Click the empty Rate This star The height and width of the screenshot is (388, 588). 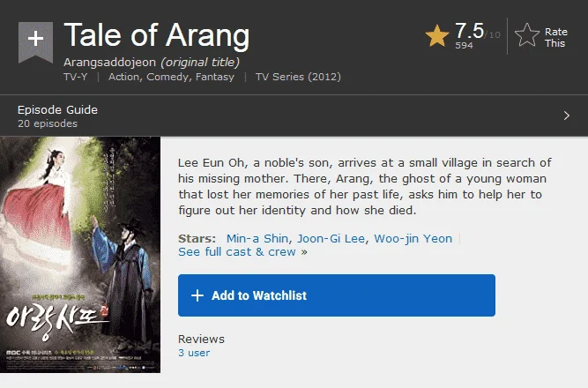pos(527,35)
